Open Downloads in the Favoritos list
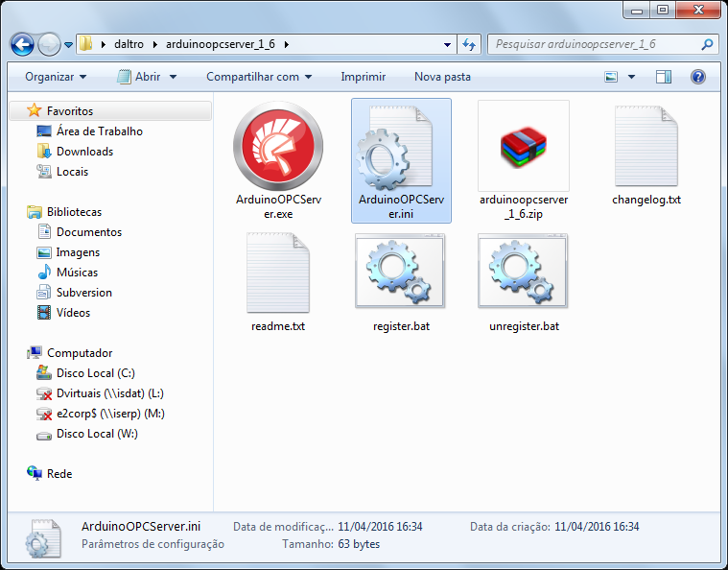Screen dimensions: 728x570 (x=85, y=152)
